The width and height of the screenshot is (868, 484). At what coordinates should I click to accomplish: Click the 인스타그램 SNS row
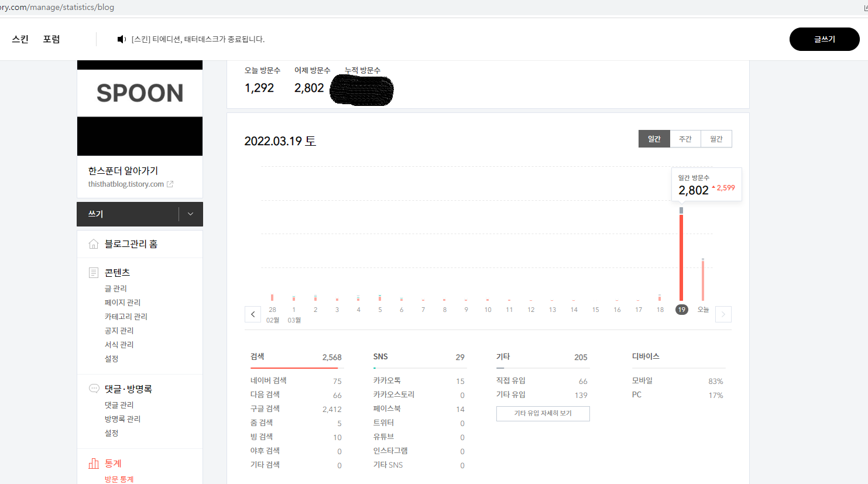pos(419,451)
